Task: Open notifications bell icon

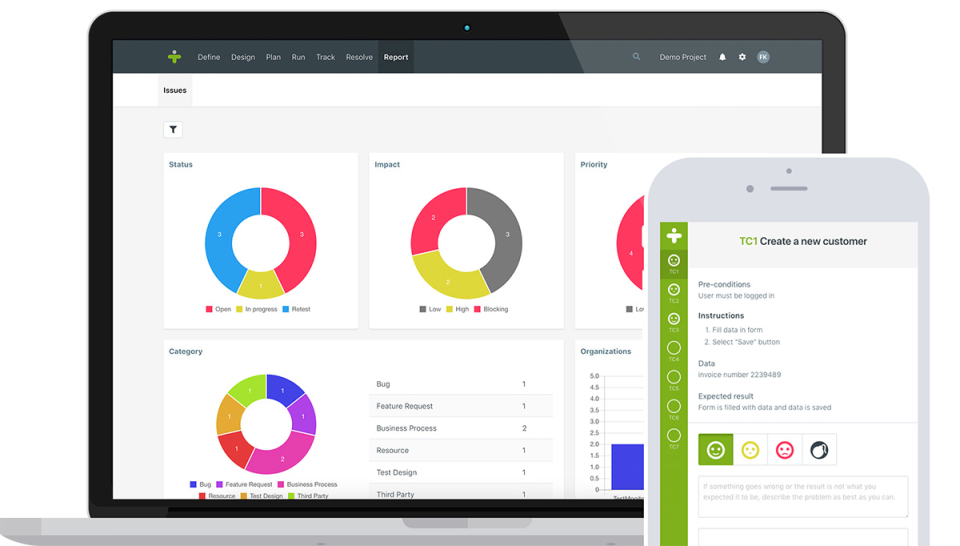Action: click(722, 57)
